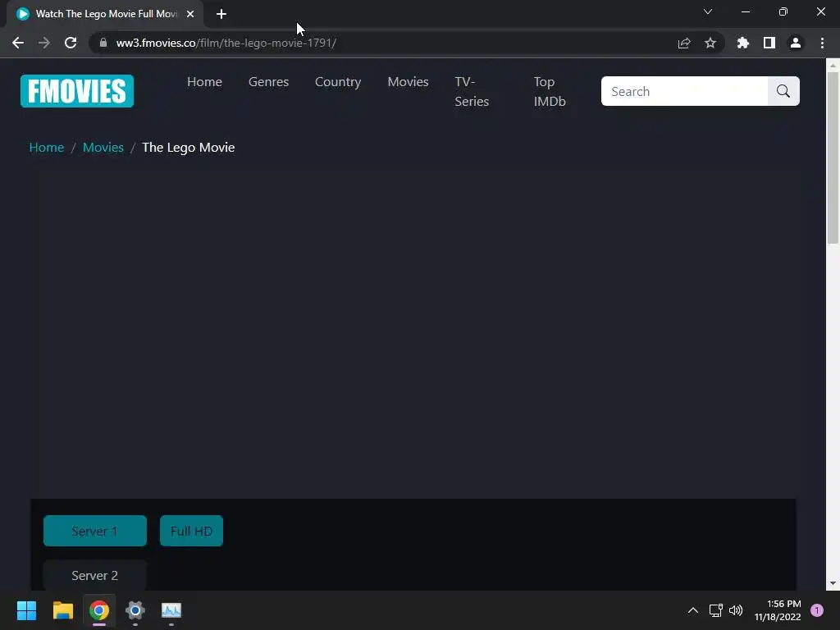
Task: Open the Country menu
Action: coord(338,82)
